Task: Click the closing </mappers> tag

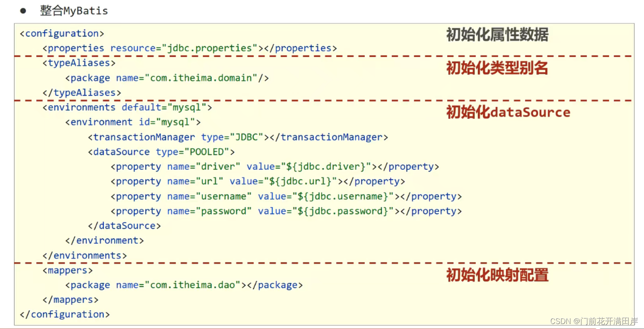Action: pyautogui.click(x=71, y=300)
